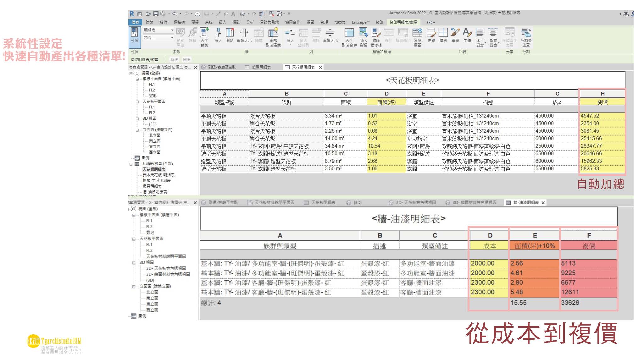Screen dimensions: 644x362
Task: Select 櫥櫃-主臥明細表 in project browser
Action: coord(157,181)
